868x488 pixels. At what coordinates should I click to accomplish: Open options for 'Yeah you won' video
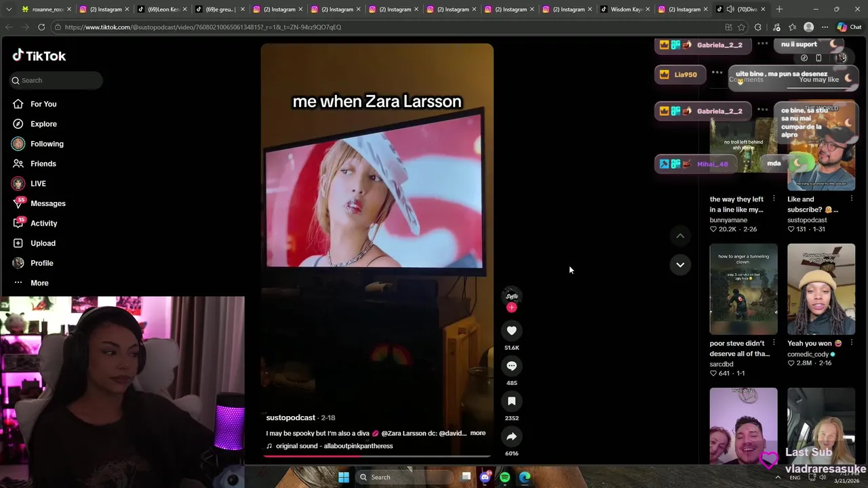pyautogui.click(x=852, y=343)
